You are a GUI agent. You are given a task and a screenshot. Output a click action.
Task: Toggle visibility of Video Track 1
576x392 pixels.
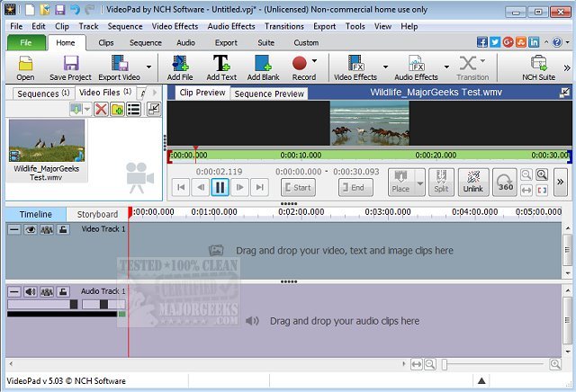[x=31, y=230]
